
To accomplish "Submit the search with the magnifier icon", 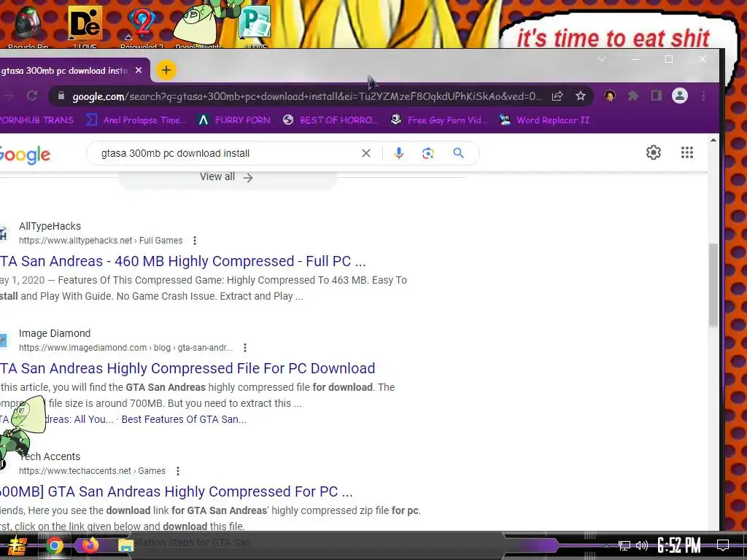I will coord(458,153).
